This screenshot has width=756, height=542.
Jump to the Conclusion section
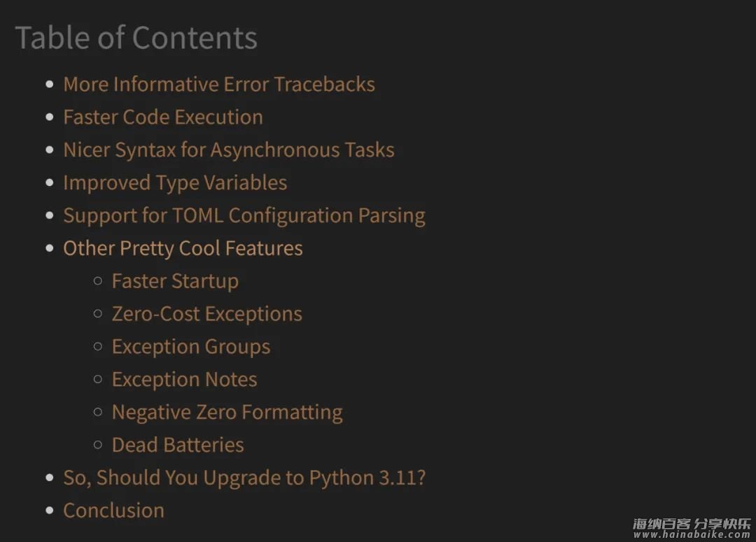(x=114, y=511)
